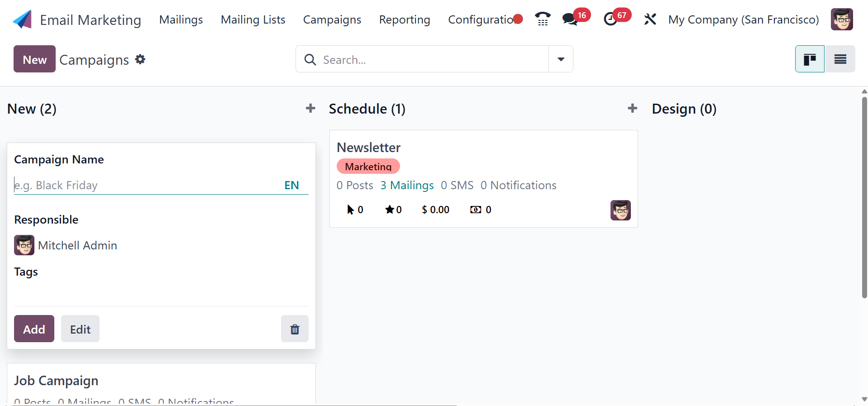Open the Reporting menu
Screen dimensions: 868x406
(x=405, y=19)
